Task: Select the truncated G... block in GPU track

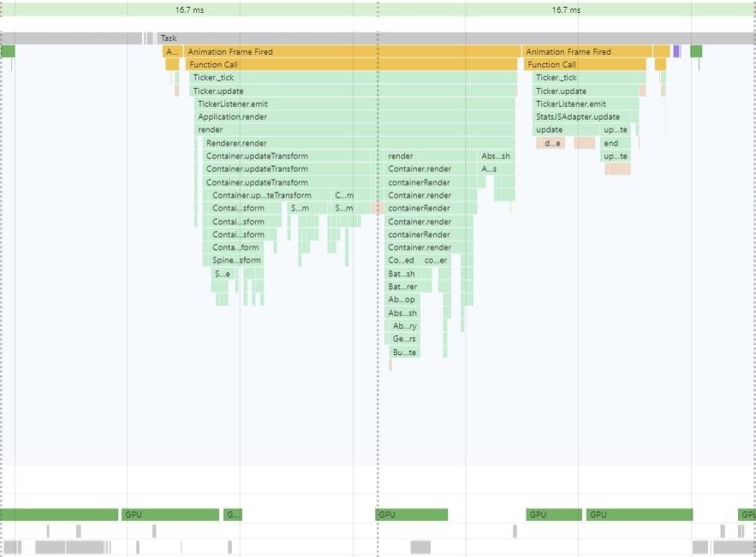Action: (232, 514)
